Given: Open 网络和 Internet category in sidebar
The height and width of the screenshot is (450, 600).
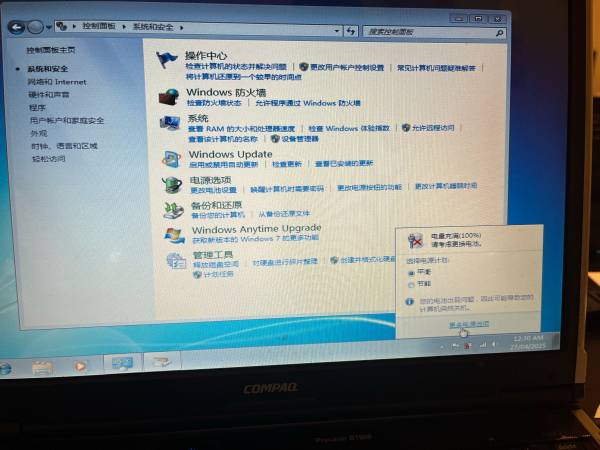Looking at the screenshot, I should (56, 81).
